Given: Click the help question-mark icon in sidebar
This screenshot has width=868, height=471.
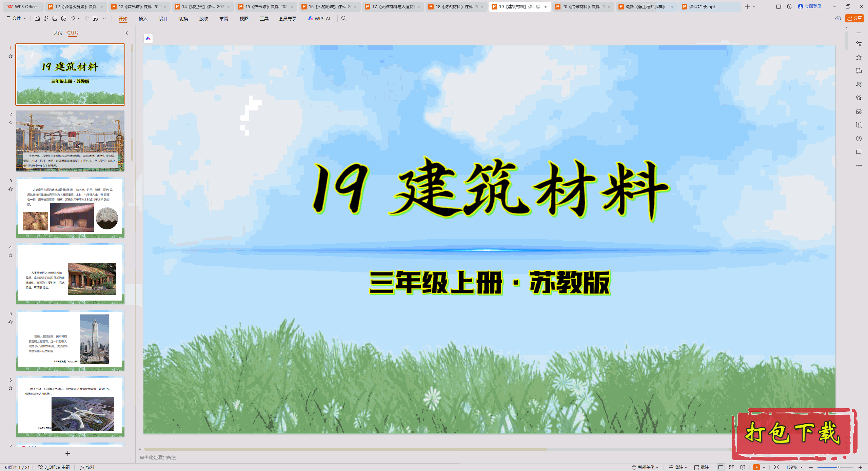Looking at the screenshot, I should click(x=859, y=139).
